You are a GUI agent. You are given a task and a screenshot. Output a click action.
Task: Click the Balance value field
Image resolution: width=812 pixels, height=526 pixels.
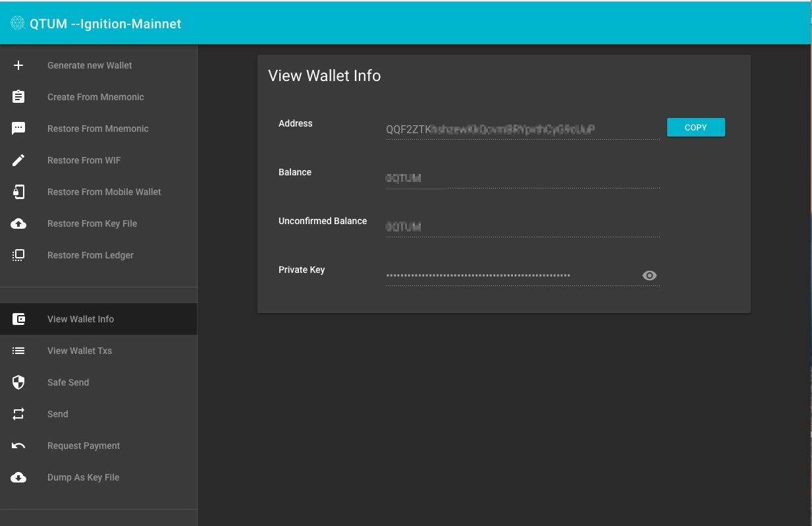click(x=523, y=178)
